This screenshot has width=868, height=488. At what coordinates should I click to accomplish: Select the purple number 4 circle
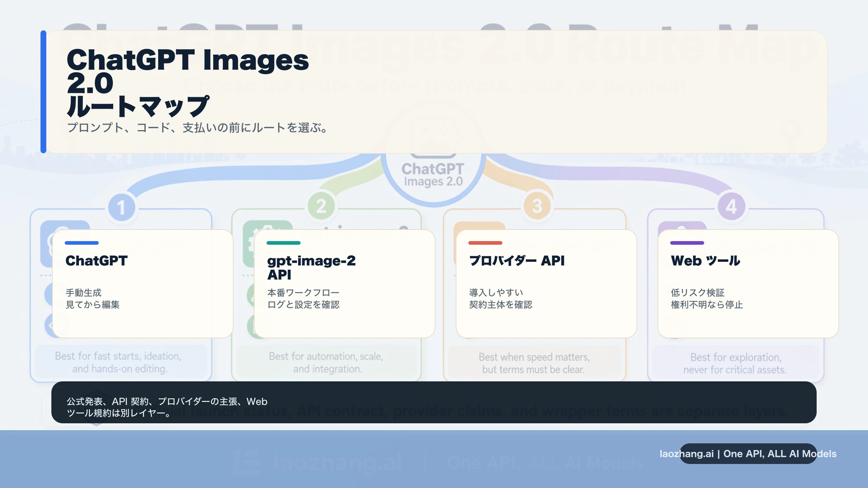click(x=731, y=207)
